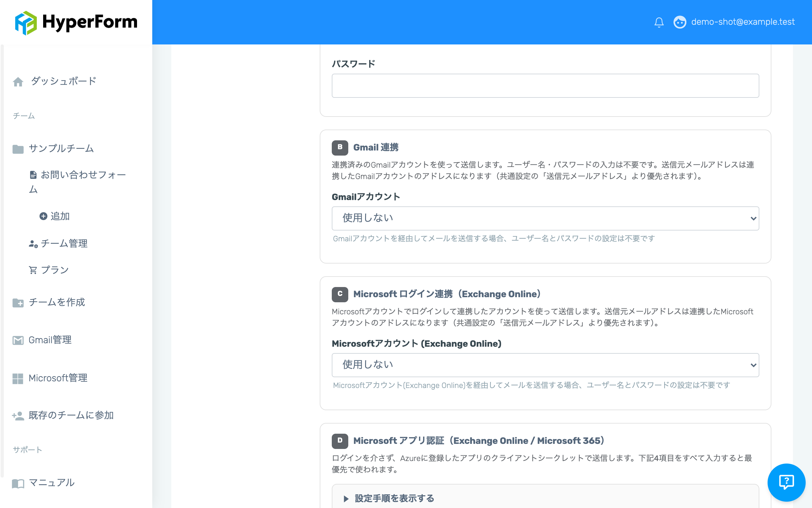
Task: Click the Microsoft管理 windows icon
Action: [x=18, y=379]
